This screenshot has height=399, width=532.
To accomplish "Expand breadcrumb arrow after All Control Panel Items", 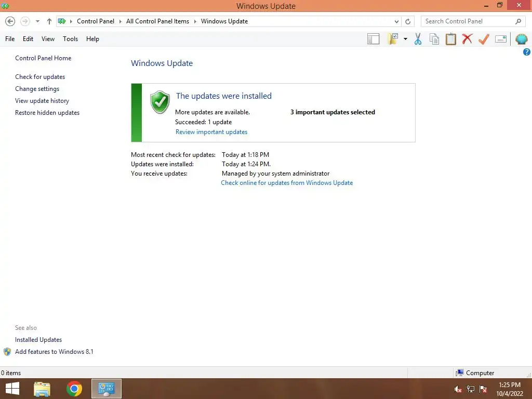I will click(x=195, y=21).
